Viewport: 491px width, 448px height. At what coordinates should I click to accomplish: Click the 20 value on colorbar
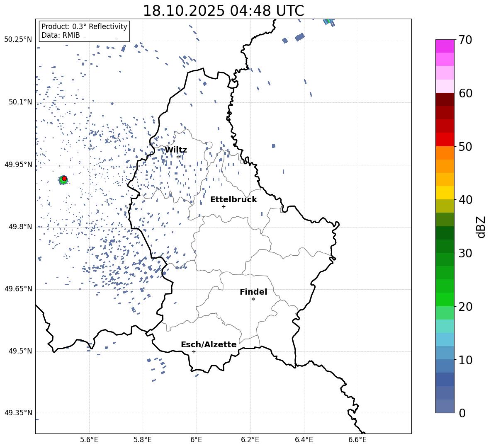tap(466, 307)
